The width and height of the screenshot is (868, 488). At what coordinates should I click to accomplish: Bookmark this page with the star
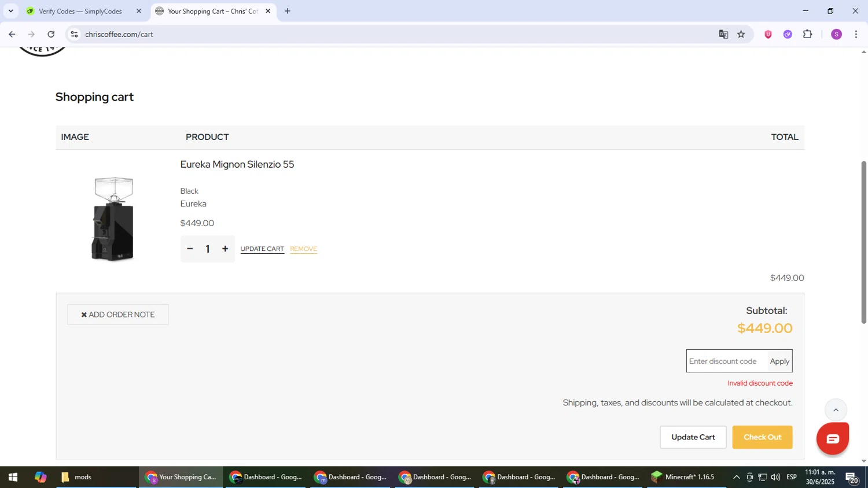[x=741, y=34]
